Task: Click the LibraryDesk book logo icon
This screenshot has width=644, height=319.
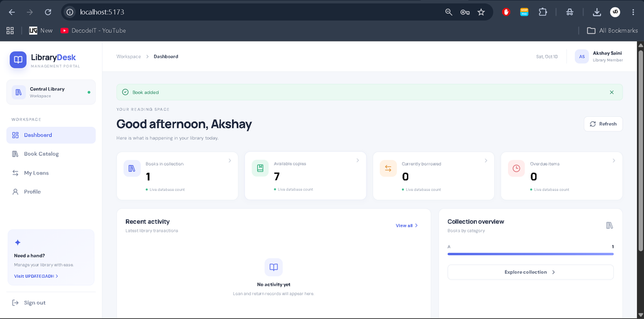Action: tap(18, 60)
